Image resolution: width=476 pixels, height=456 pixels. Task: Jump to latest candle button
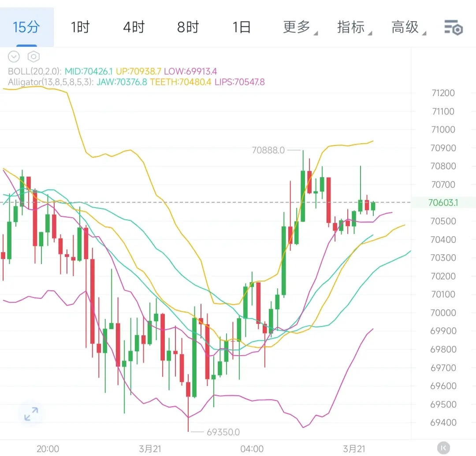[443, 448]
